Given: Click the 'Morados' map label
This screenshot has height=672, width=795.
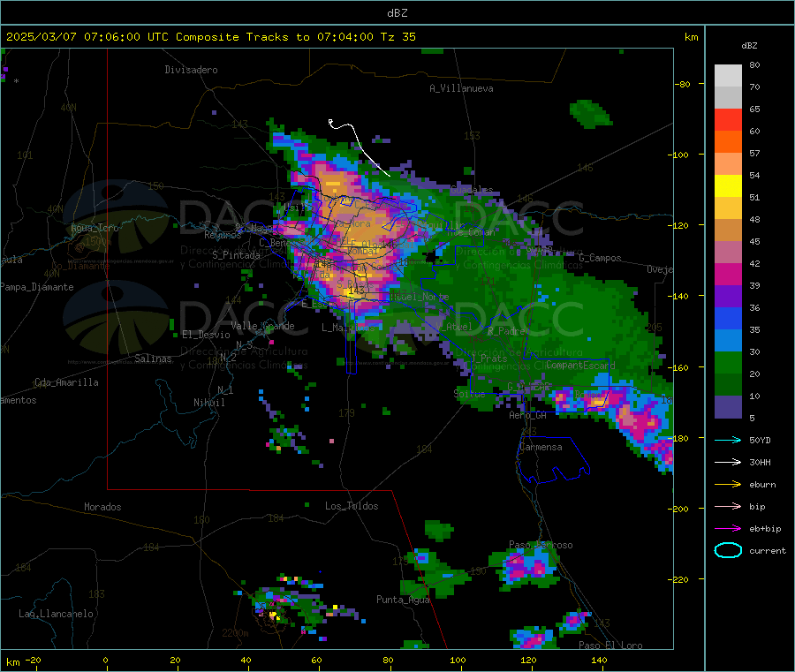Looking at the screenshot, I should [x=102, y=507].
